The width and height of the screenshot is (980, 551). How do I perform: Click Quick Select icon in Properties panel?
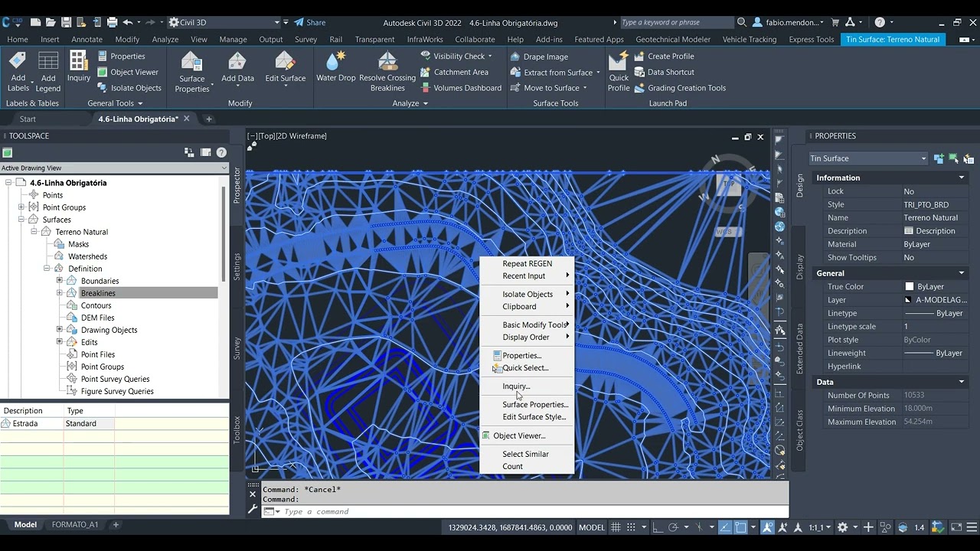pyautogui.click(x=969, y=158)
